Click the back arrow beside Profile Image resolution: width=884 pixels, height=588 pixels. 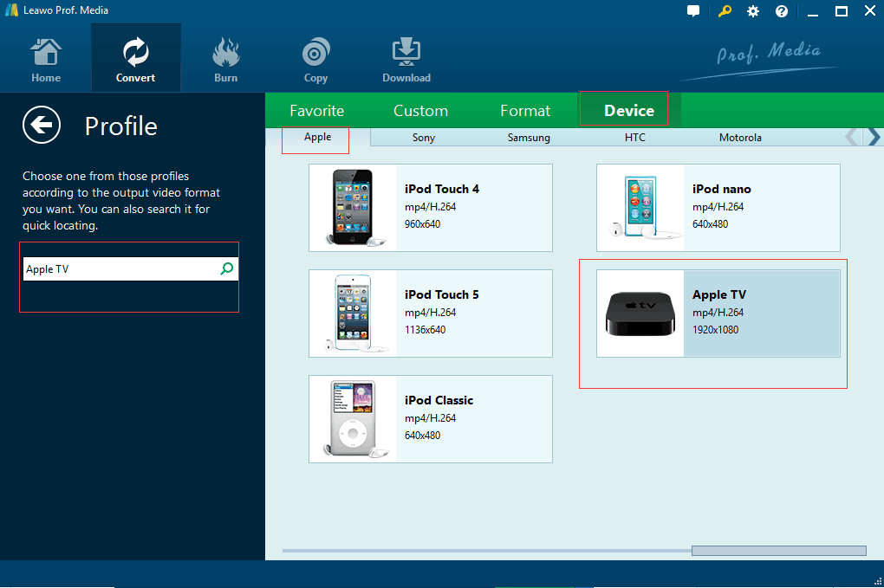[x=42, y=126]
